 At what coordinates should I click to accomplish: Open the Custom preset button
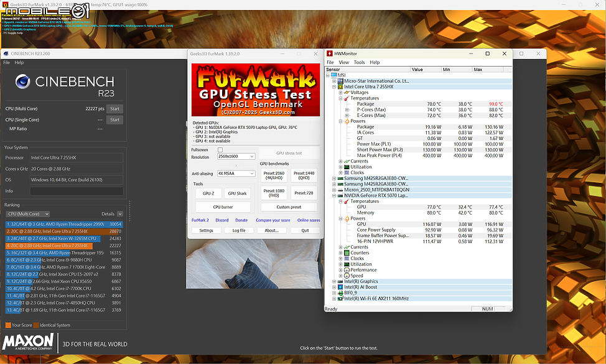coord(289,207)
